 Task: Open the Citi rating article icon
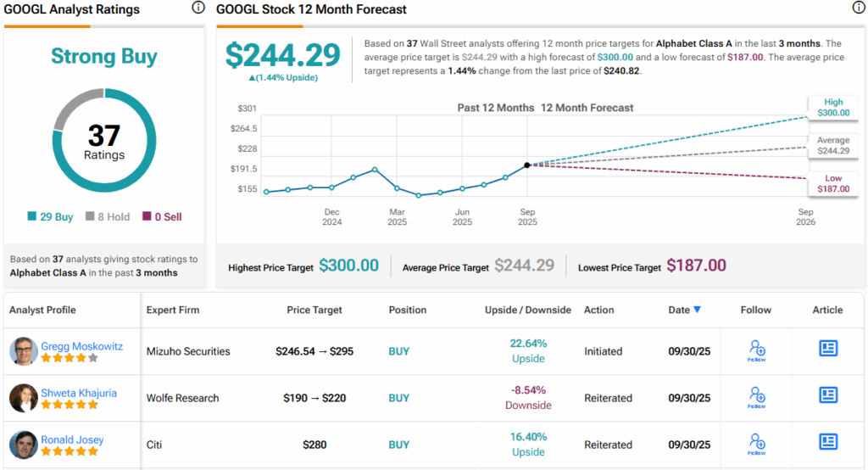click(827, 442)
